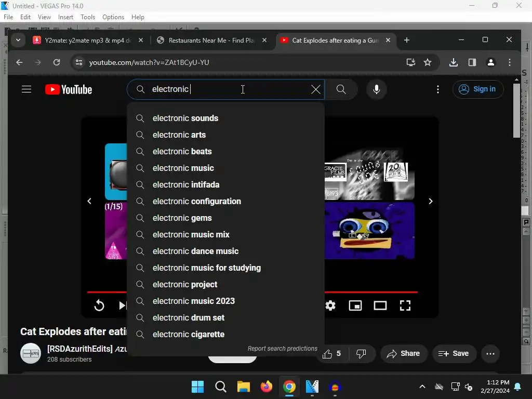
Task: Click the install app icon in address bar
Action: point(410,62)
